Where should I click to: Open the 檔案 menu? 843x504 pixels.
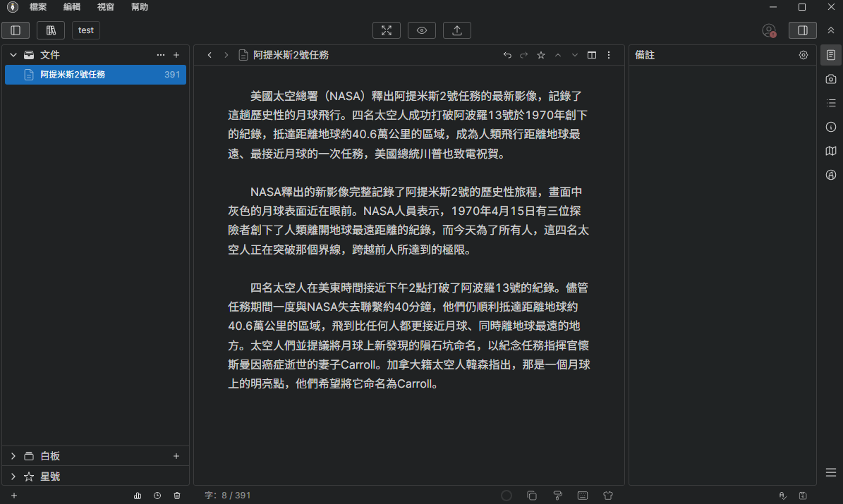pyautogui.click(x=37, y=7)
